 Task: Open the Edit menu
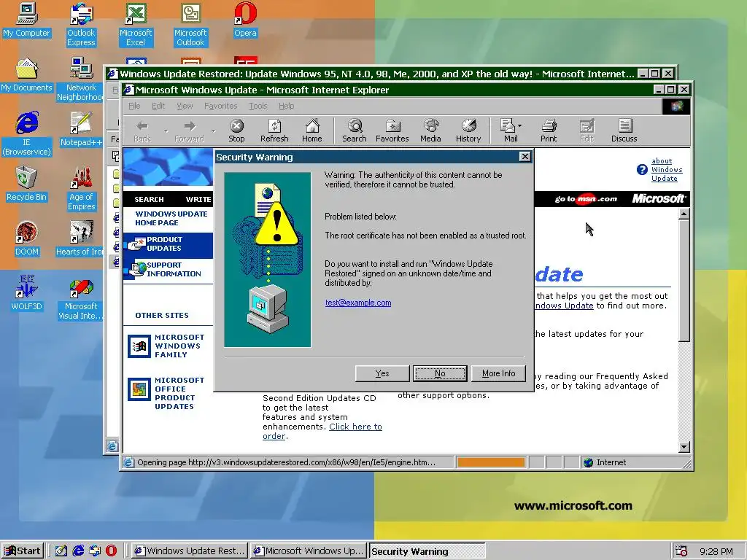pyautogui.click(x=158, y=106)
